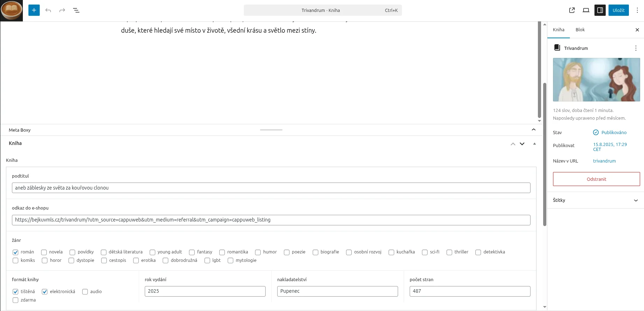
Task: Check the horor genre checkbox
Action: pyautogui.click(x=45, y=260)
